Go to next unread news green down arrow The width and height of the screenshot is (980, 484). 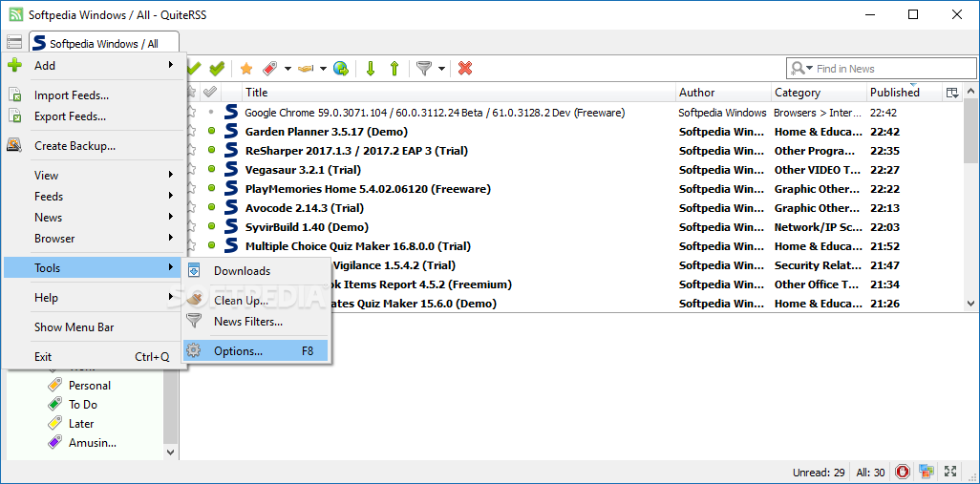(x=371, y=68)
